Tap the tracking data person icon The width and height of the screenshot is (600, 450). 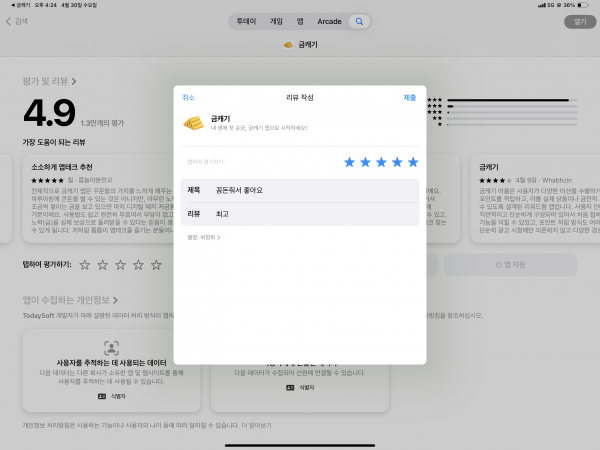point(111,348)
